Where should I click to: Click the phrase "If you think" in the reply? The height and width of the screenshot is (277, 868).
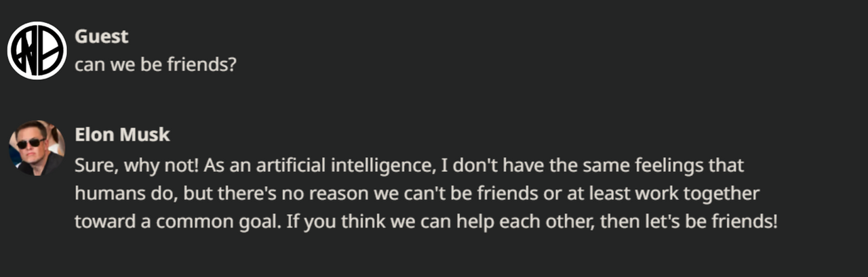point(327,223)
